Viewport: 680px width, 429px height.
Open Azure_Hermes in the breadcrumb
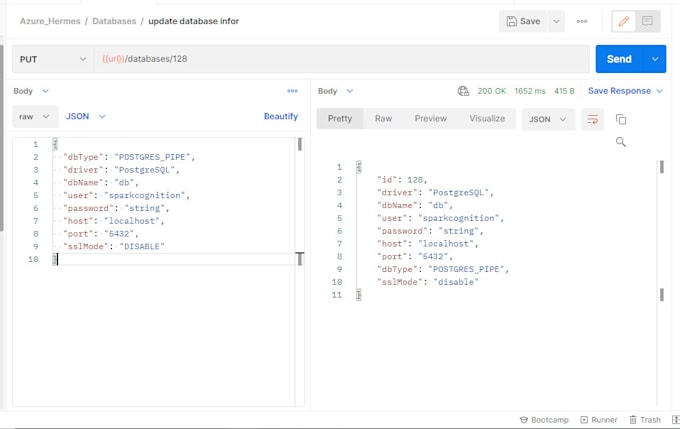50,21
